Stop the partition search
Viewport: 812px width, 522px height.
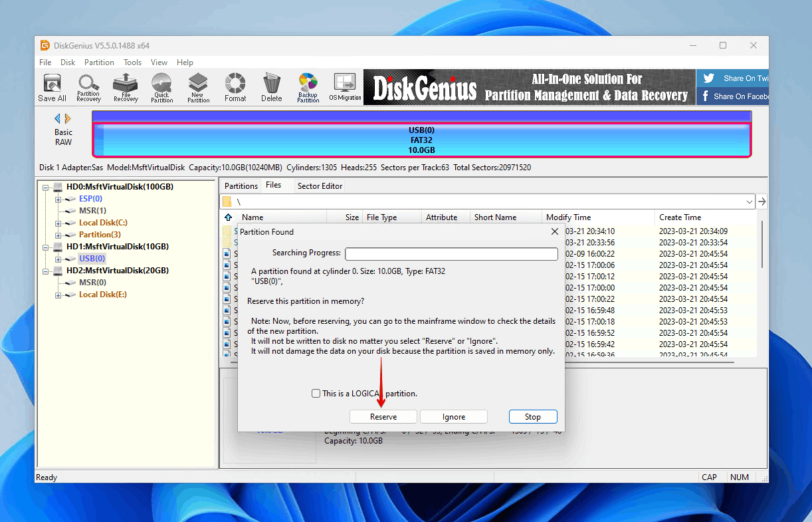[533, 417]
